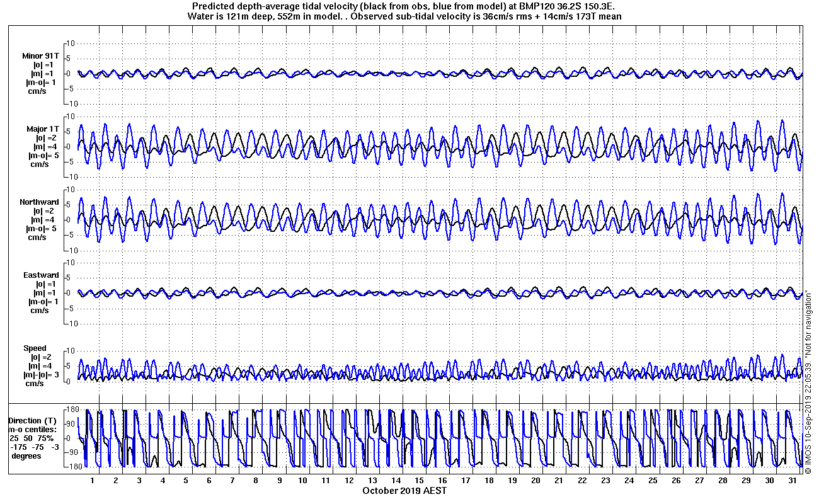This screenshot has width=819, height=504.
Task: Click '|m|-|o|= 3' under Speed
Action: (41, 375)
